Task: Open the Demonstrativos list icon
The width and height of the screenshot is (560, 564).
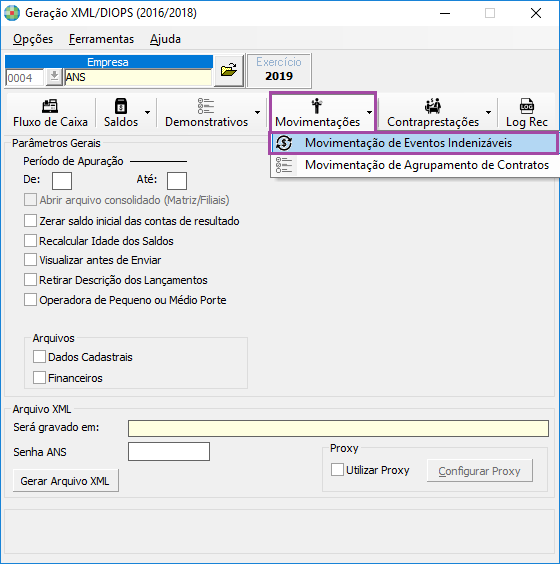Action: click(206, 106)
